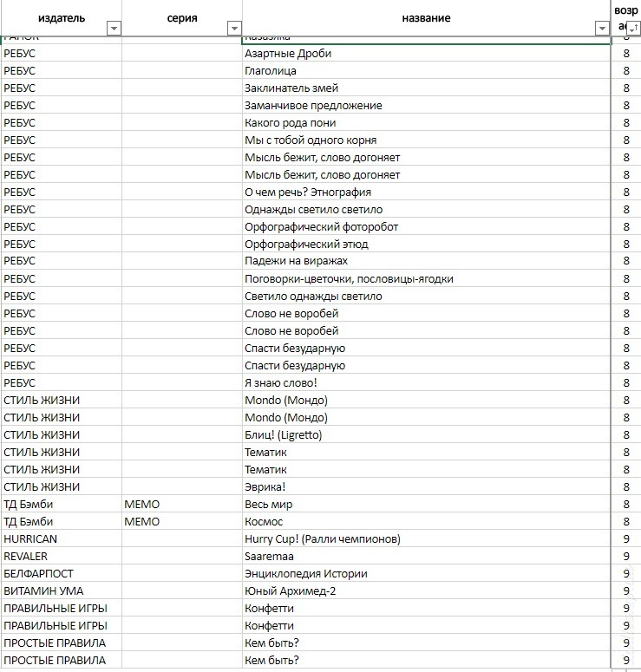Click cell Мы с тобой одного корня
The width and height of the screenshot is (641, 672).
coord(426,140)
